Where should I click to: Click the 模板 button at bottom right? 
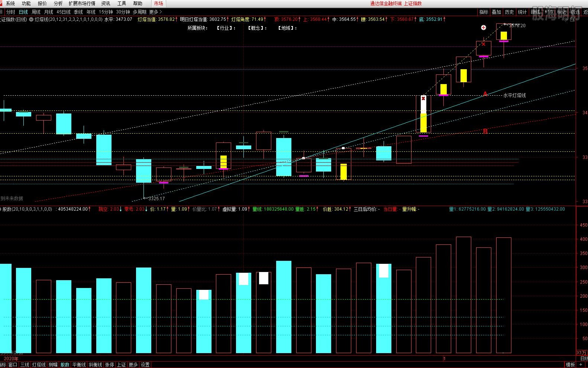point(571,365)
